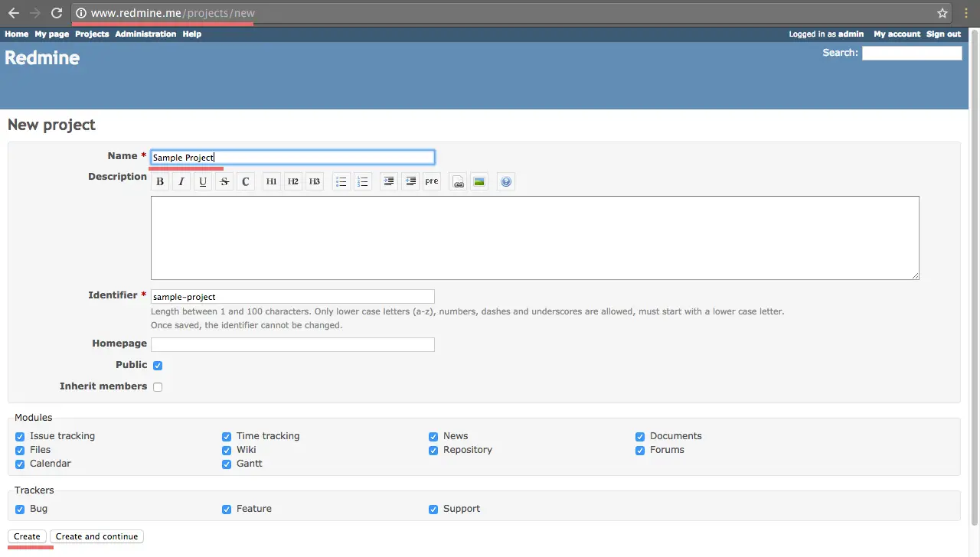Apply strikethrough formatting in description toolbar
The image size is (980, 557).
coord(224,181)
